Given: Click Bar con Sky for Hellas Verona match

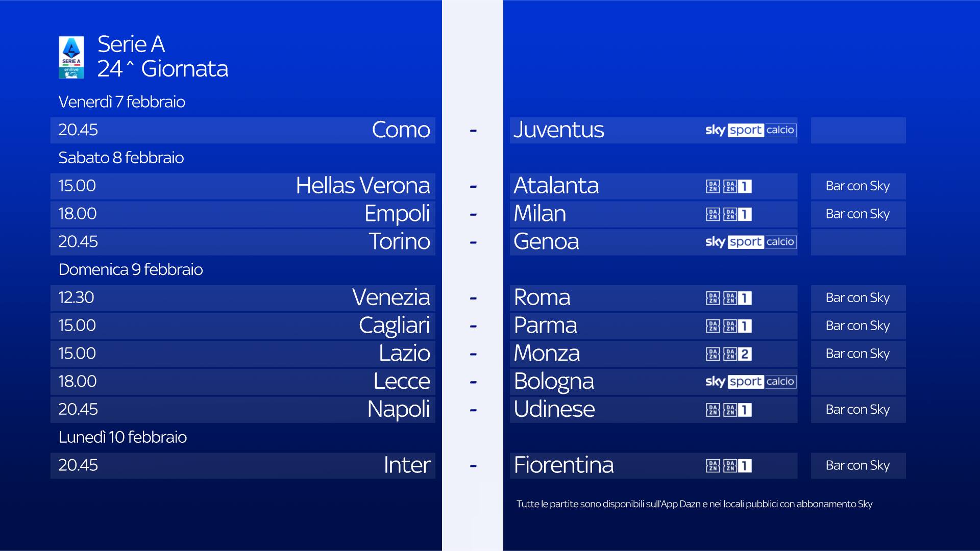Looking at the screenshot, I should 857,186.
